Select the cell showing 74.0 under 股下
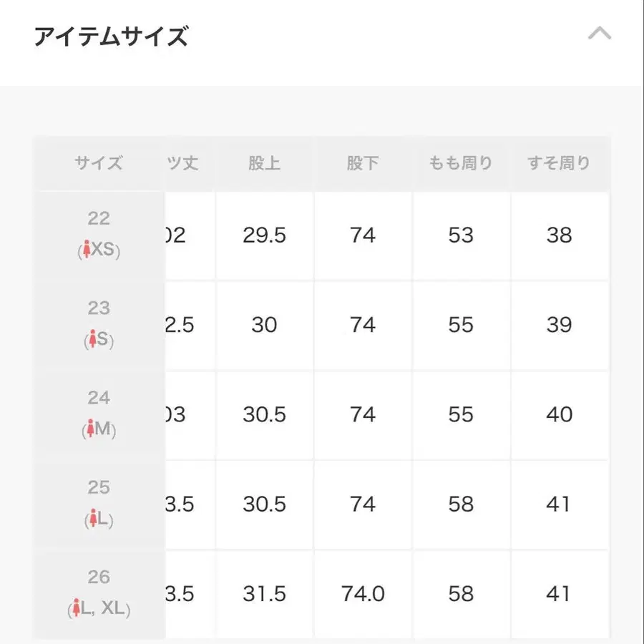The image size is (644, 644). (364, 594)
